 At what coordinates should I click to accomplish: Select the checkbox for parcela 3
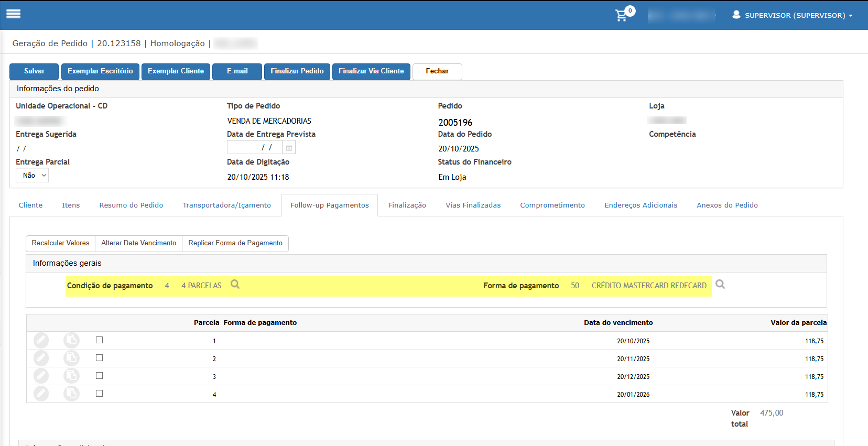(100, 376)
